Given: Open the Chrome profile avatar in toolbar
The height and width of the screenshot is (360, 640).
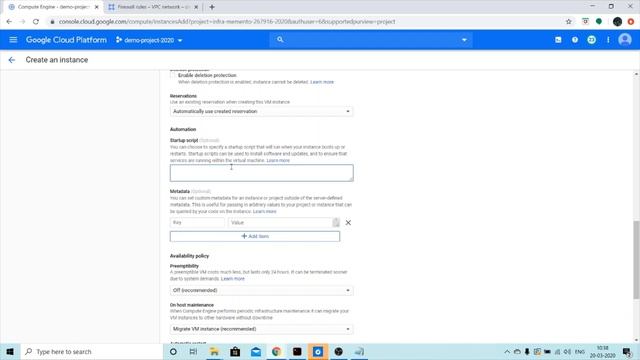Looking at the screenshot, I should [x=618, y=22].
